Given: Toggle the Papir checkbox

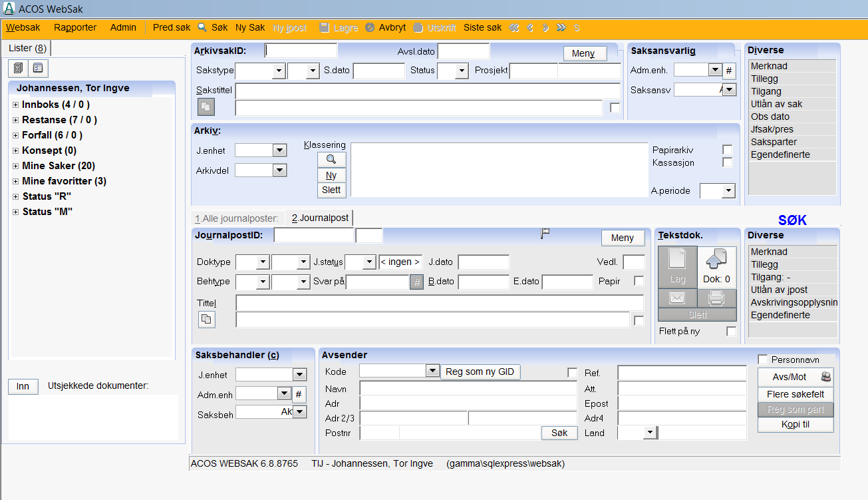Looking at the screenshot, I should click(639, 281).
